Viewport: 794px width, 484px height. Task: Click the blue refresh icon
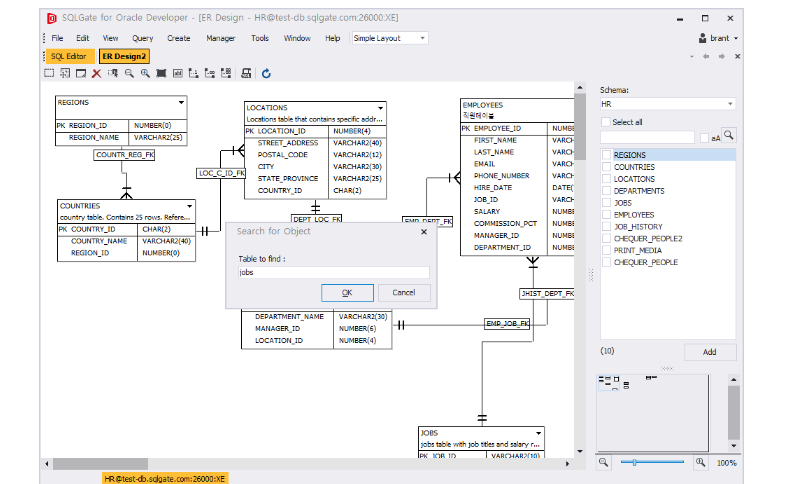point(266,74)
